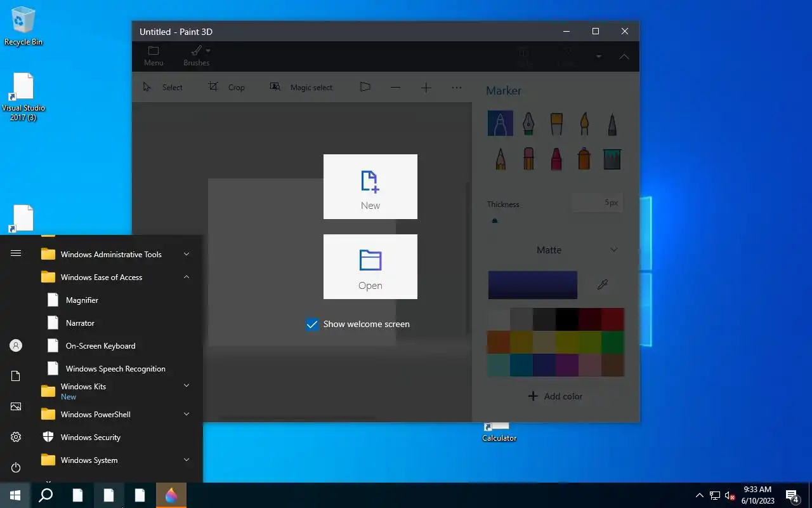The width and height of the screenshot is (812, 508).
Task: Open the volume tray icon
Action: point(730,495)
